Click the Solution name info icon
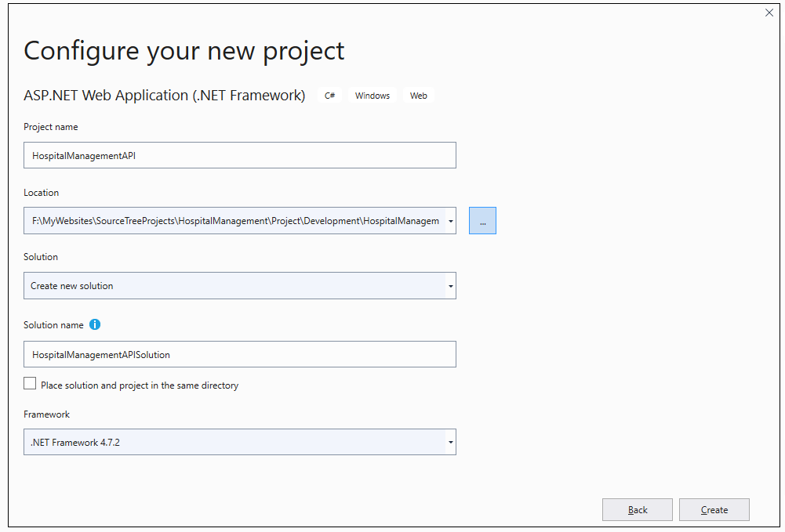This screenshot has height=532, width=785. point(95,324)
